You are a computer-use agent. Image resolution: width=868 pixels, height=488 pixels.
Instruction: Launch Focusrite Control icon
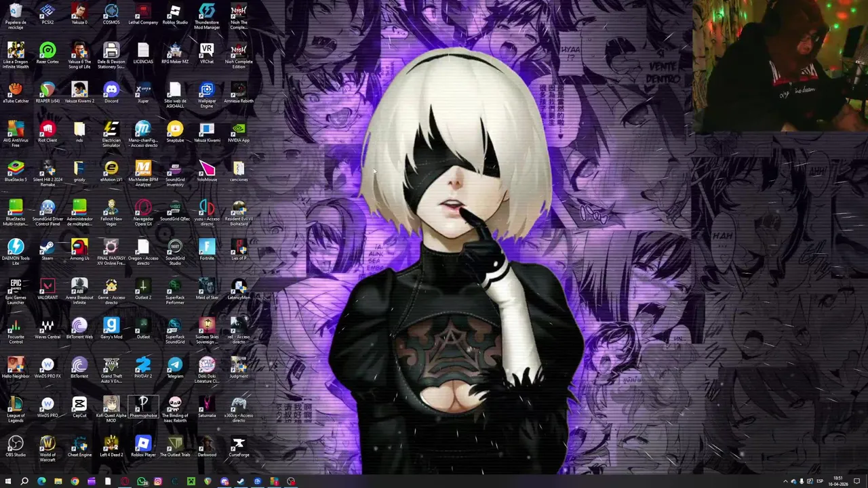[16, 331]
